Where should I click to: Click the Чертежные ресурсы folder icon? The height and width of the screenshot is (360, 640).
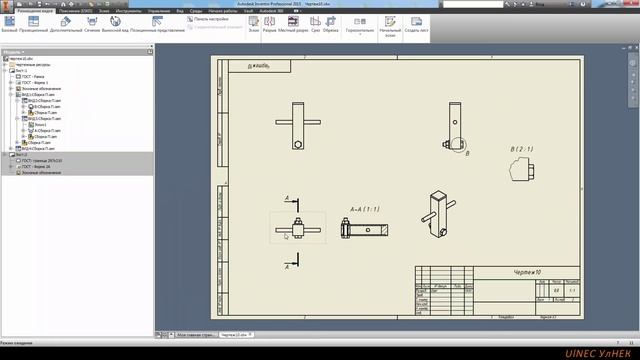click(12, 64)
